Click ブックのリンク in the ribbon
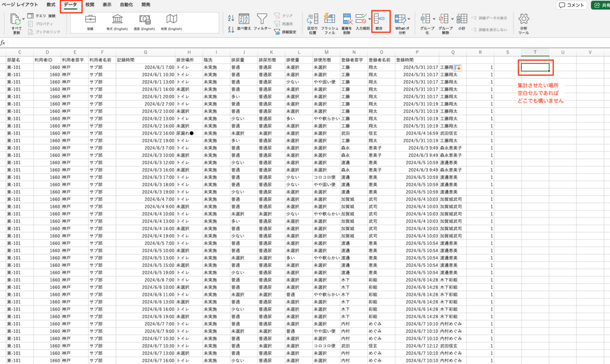Image resolution: width=610 pixels, height=364 pixels. tap(44, 32)
